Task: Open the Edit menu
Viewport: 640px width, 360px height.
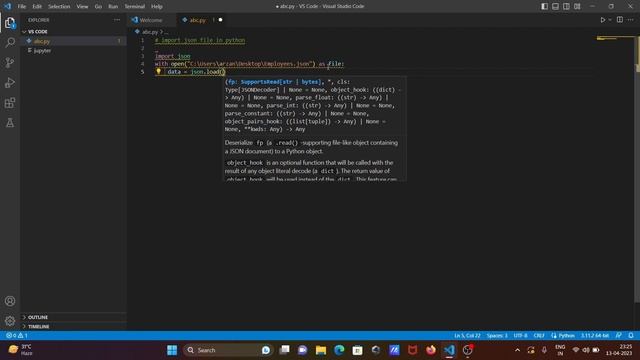Action: (37, 7)
